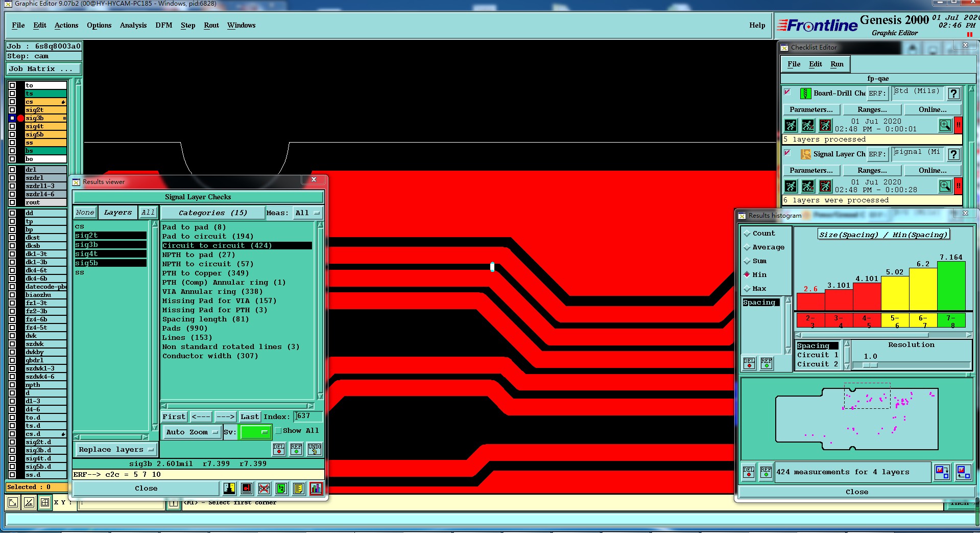Run Board-Drill check with first runner icon
This screenshot has height=533, width=980.
coord(791,125)
